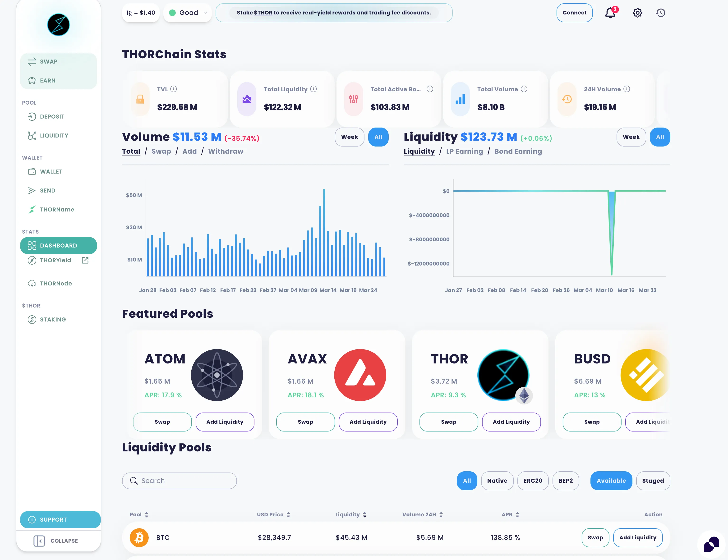This screenshot has height=560, width=728.
Task: Open the Earn page from sidebar
Action: [x=58, y=81]
